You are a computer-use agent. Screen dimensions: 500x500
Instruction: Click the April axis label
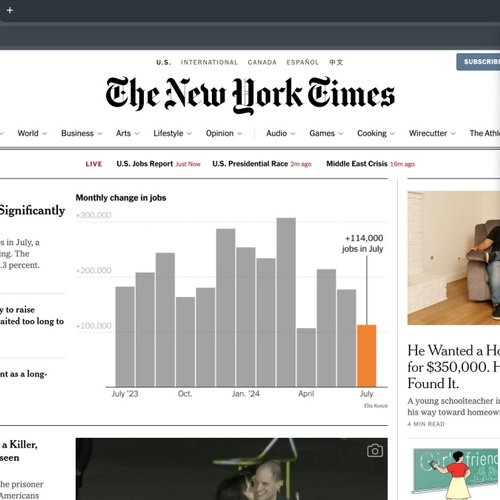(306, 394)
